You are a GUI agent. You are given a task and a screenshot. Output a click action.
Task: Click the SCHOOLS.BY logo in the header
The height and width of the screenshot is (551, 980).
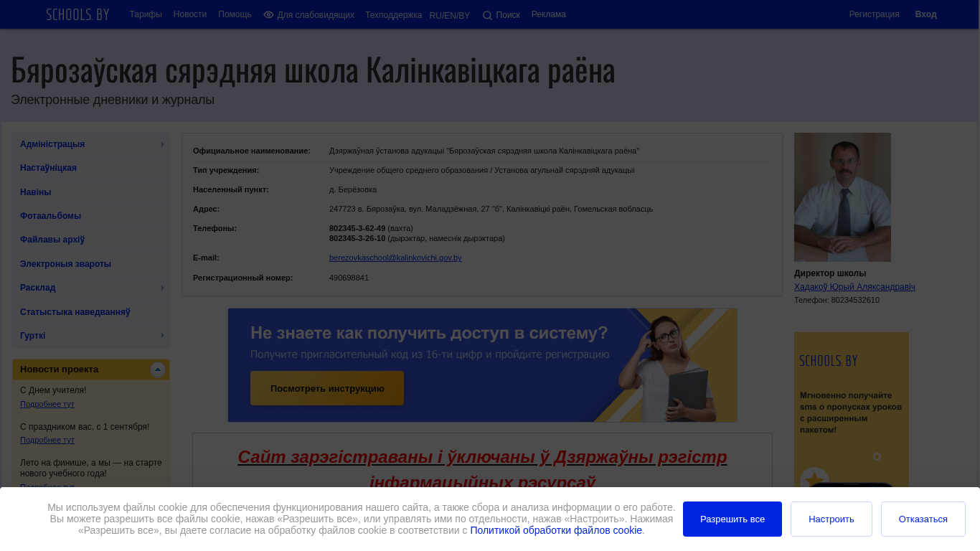77,14
